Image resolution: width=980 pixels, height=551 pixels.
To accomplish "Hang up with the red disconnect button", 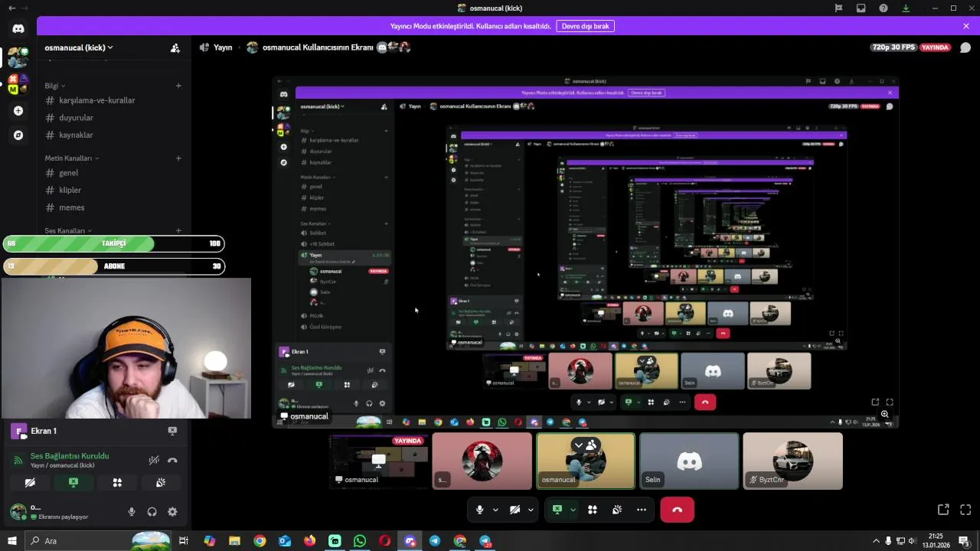I will point(677,510).
